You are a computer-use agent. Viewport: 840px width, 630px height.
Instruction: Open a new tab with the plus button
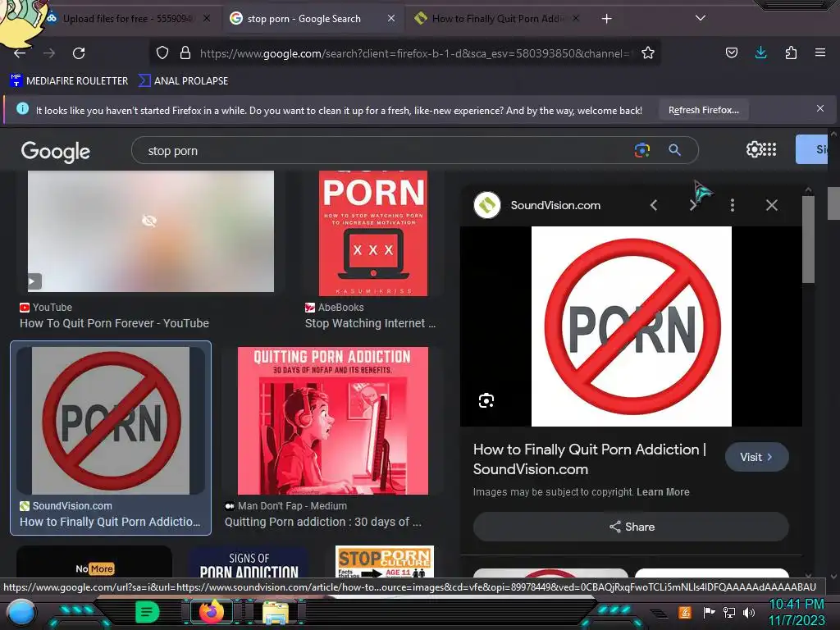(x=606, y=19)
